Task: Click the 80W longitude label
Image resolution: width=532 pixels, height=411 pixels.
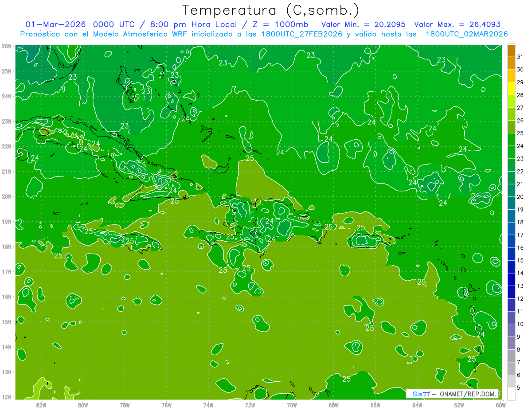Action: (x=83, y=405)
